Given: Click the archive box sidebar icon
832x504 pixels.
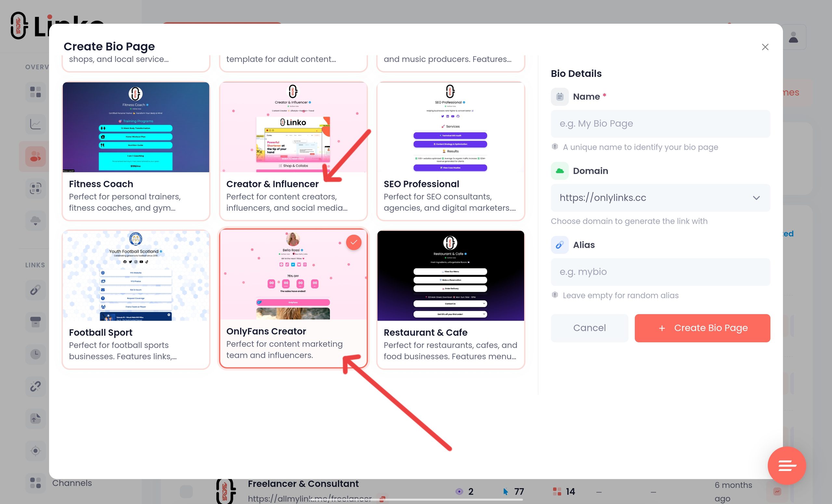Looking at the screenshot, I should tap(35, 322).
